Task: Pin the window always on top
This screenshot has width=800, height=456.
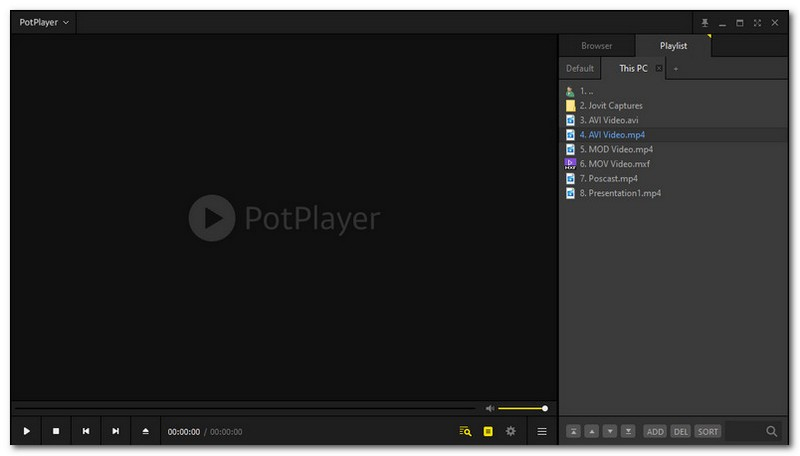Action: pyautogui.click(x=705, y=22)
